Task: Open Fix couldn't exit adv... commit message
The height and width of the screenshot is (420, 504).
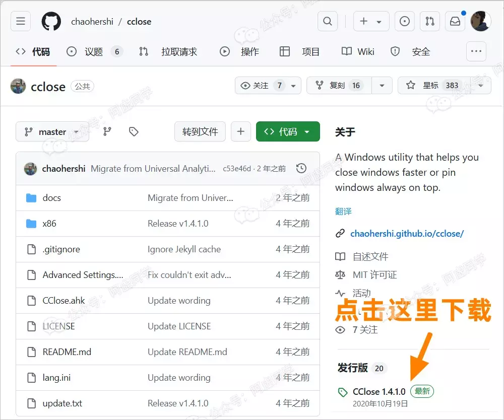Action: (x=190, y=275)
